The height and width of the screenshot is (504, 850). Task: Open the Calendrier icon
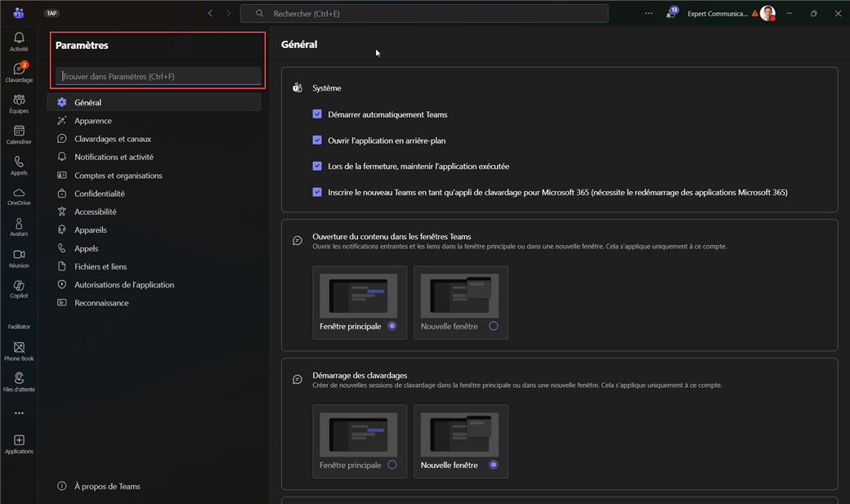19,134
